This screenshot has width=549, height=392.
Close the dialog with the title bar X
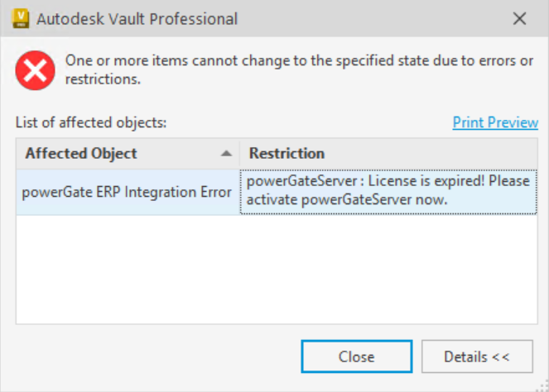tap(519, 18)
